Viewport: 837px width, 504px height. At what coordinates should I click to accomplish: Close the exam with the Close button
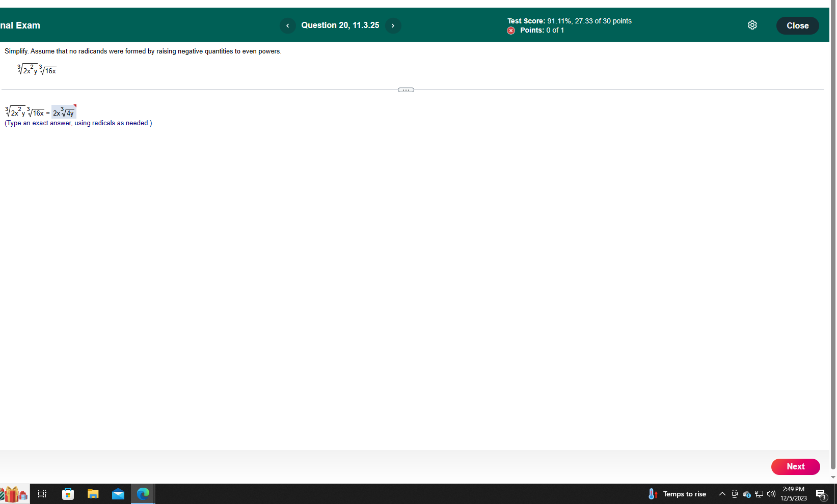[797, 25]
